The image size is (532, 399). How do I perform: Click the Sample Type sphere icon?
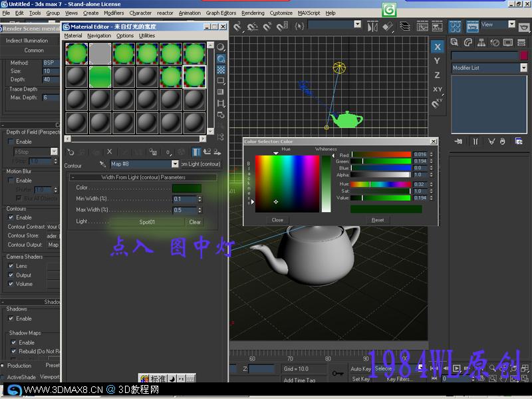(221, 47)
